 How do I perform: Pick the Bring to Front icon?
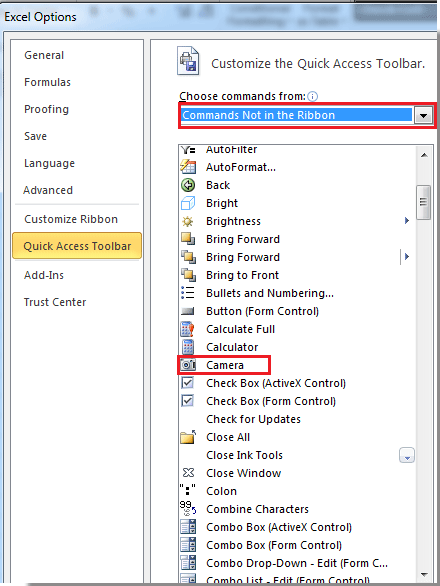(188, 275)
